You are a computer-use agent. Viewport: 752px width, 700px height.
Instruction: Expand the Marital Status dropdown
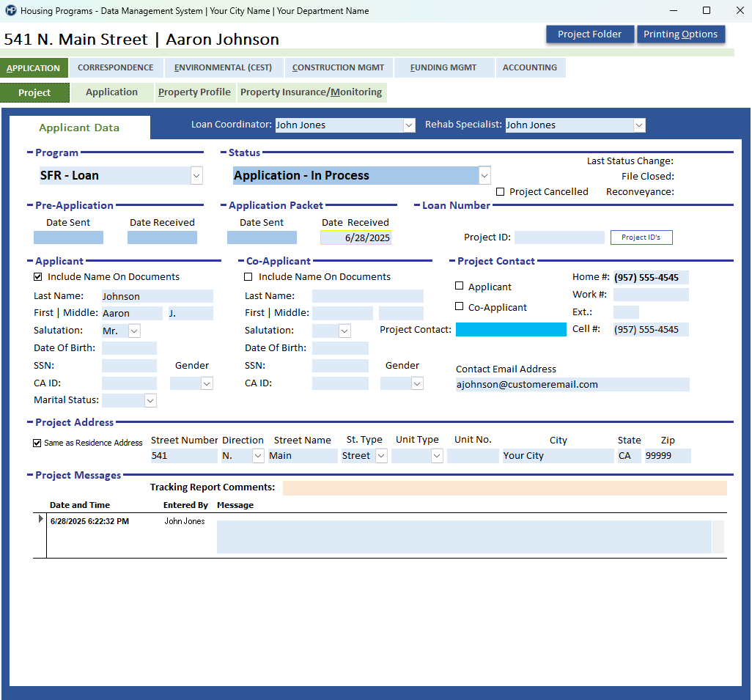click(x=150, y=401)
